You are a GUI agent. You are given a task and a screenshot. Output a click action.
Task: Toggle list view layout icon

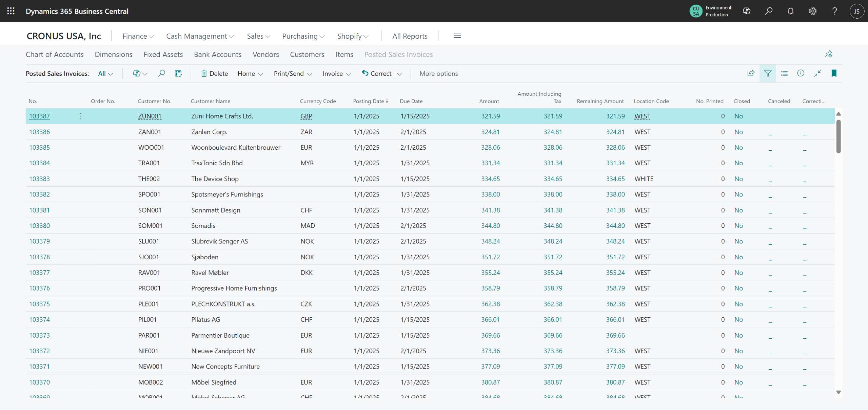coord(784,73)
